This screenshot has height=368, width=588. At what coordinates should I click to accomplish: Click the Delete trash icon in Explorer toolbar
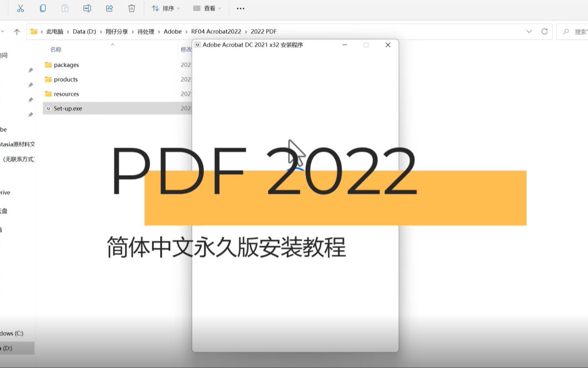[131, 8]
